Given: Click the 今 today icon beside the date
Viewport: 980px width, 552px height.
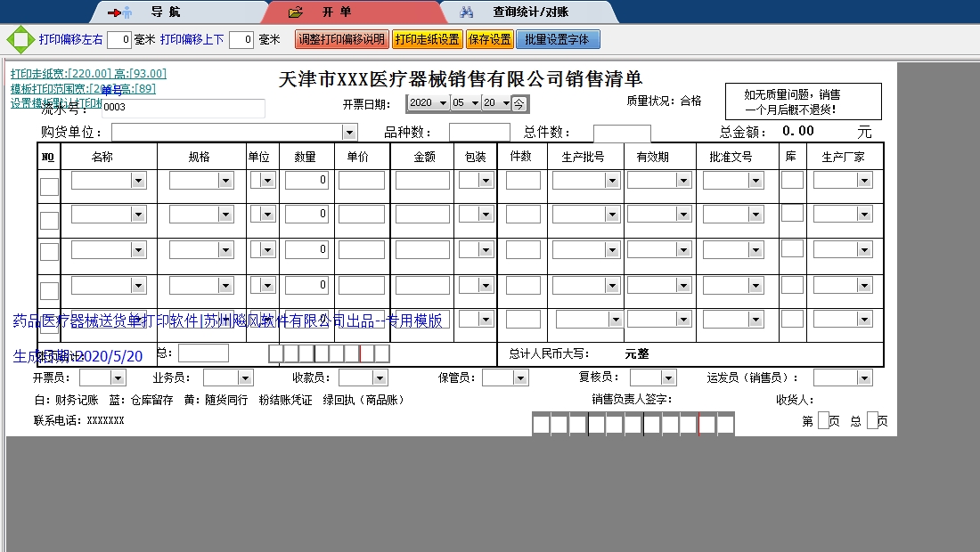Looking at the screenshot, I should [520, 102].
